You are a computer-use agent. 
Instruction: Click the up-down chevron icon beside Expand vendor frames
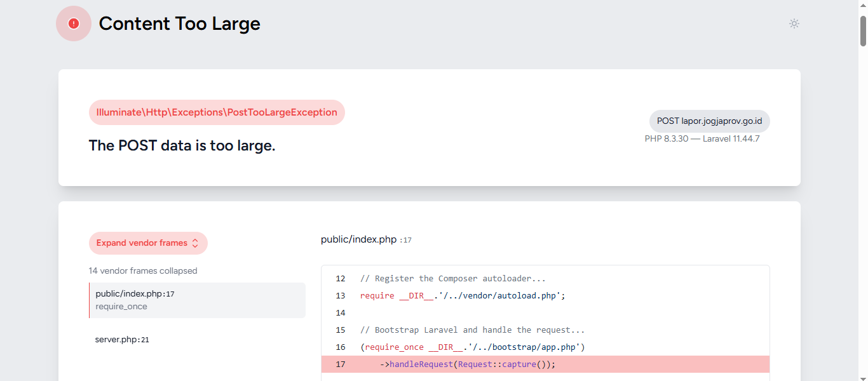195,243
